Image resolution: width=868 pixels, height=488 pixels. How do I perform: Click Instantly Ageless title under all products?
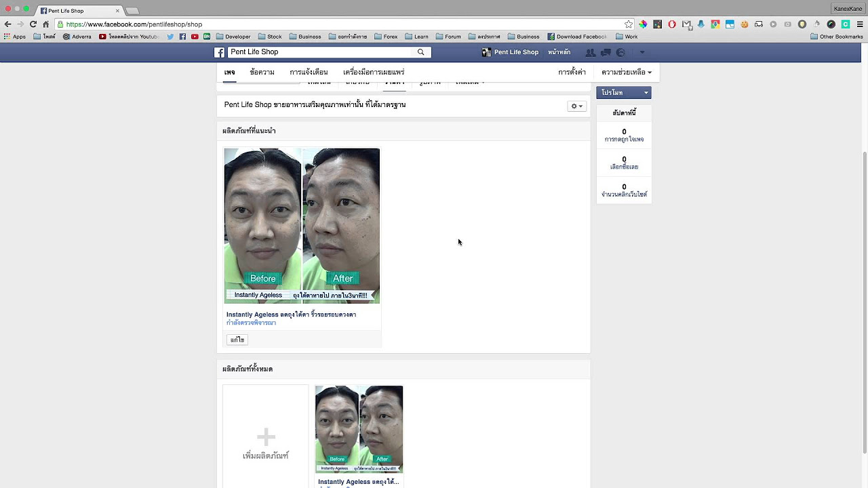358,482
